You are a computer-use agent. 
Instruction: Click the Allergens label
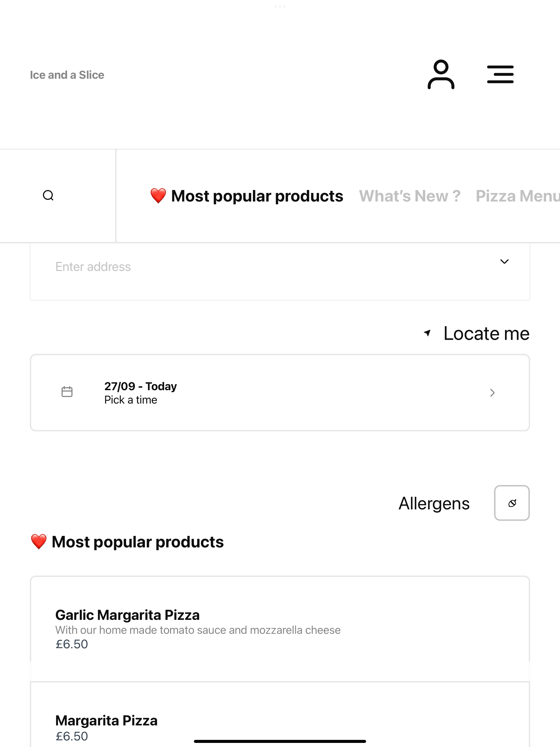(434, 503)
